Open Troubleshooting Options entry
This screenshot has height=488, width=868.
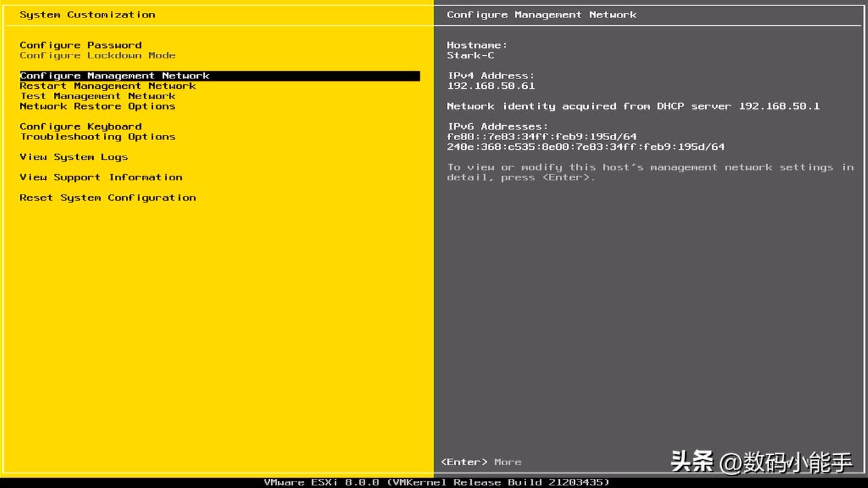click(97, 137)
